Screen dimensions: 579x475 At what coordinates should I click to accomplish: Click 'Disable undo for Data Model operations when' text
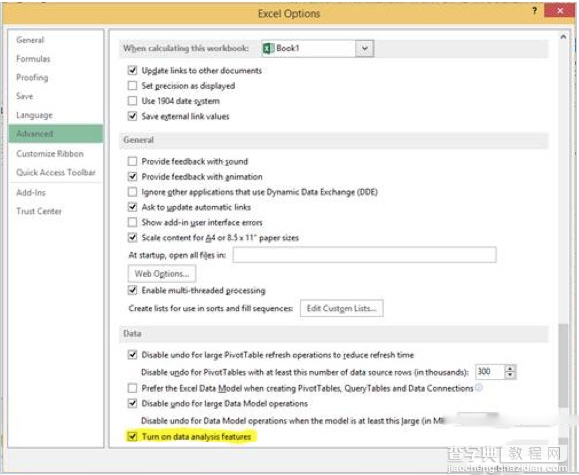[x=292, y=421]
